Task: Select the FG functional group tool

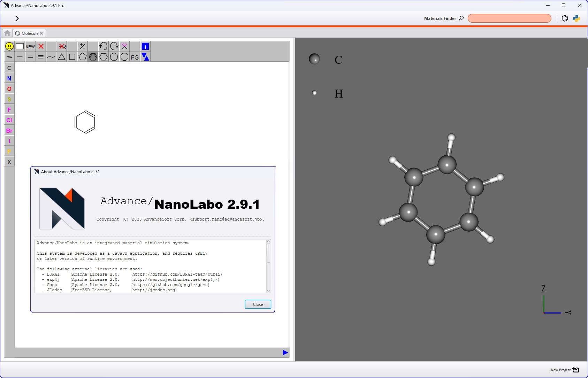Action: [135, 56]
